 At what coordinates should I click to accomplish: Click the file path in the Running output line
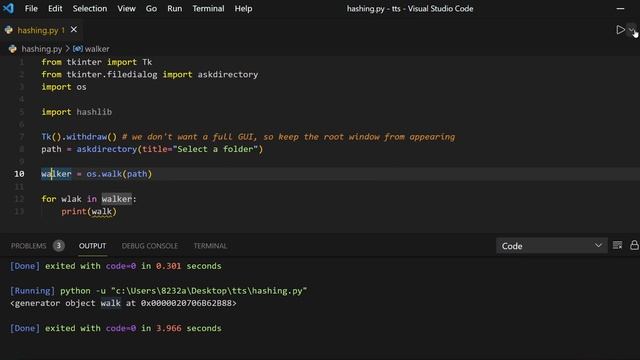(209, 291)
